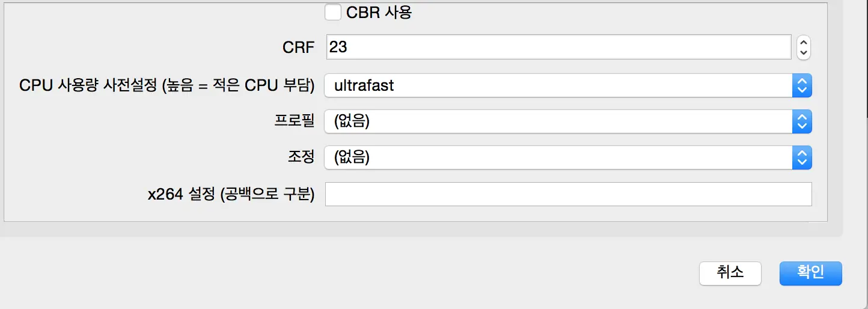
Task: Focus the x264 설정 text field
Action: pos(569,194)
